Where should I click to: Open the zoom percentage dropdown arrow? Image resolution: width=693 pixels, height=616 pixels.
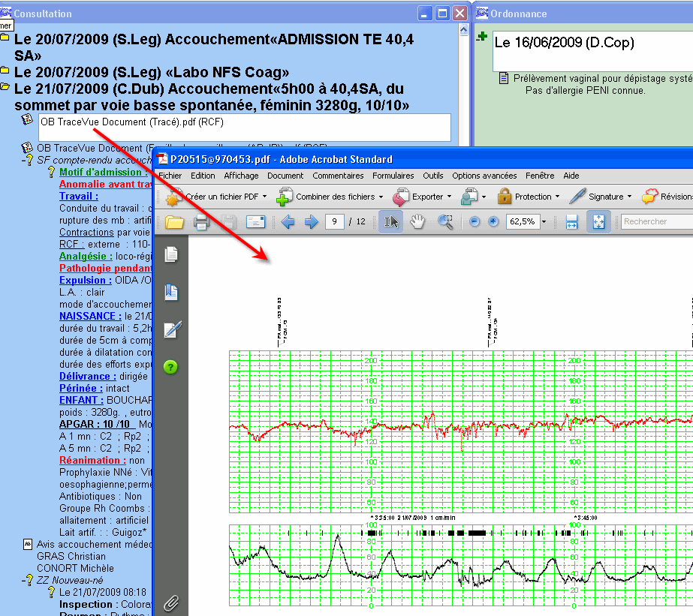pyautogui.click(x=544, y=221)
